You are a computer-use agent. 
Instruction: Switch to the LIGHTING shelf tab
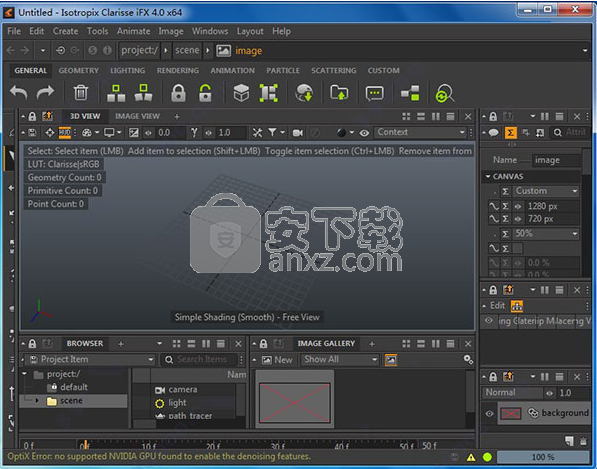pos(128,70)
